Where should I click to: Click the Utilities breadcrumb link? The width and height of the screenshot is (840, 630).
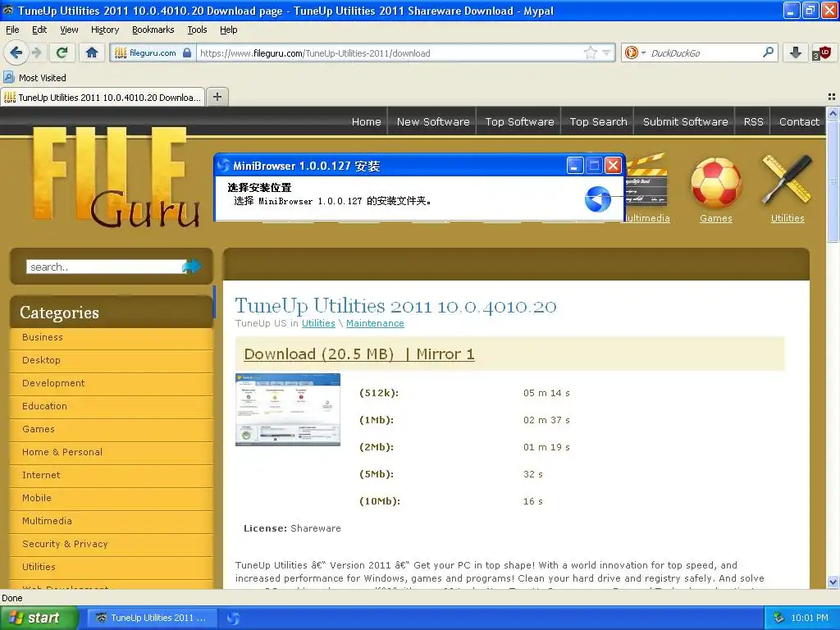tap(318, 323)
